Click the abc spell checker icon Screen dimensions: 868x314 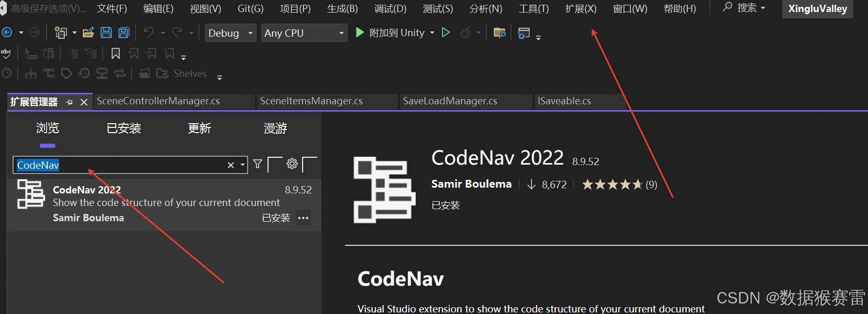tap(6, 53)
